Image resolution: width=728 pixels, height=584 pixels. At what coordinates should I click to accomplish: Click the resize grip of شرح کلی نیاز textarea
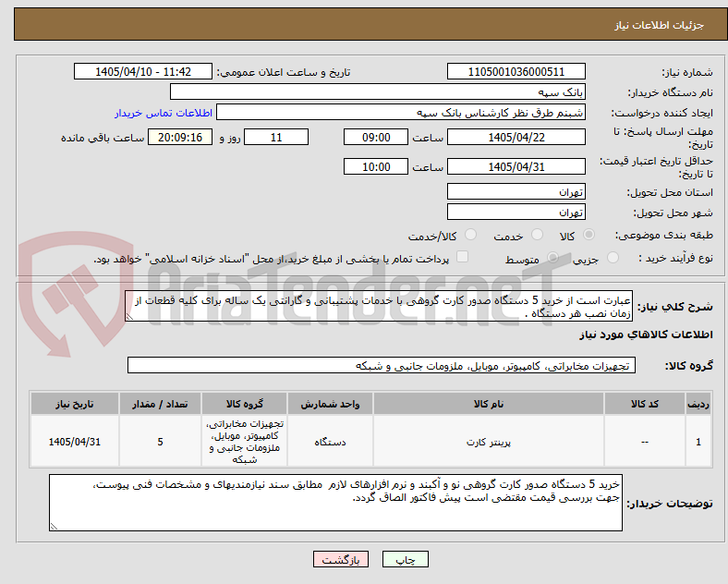pos(129,317)
